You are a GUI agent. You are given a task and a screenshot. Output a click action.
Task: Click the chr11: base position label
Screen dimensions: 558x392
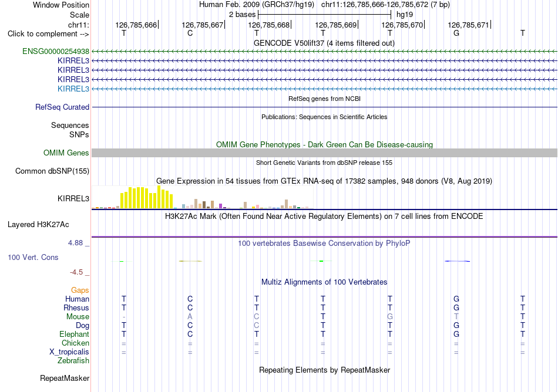[x=79, y=25]
